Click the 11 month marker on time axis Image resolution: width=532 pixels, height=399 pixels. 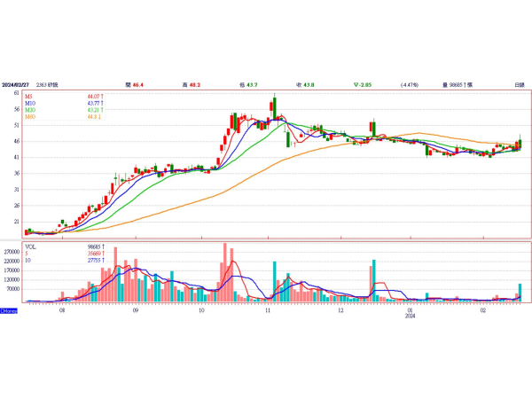pos(268,311)
